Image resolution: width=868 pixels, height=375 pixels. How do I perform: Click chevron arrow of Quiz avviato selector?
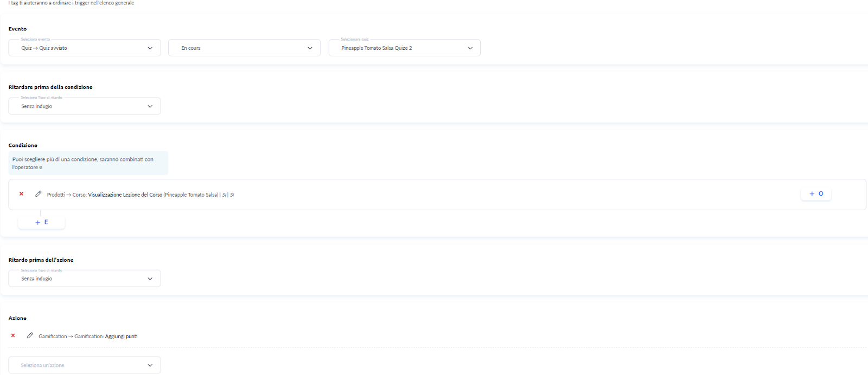(x=150, y=48)
